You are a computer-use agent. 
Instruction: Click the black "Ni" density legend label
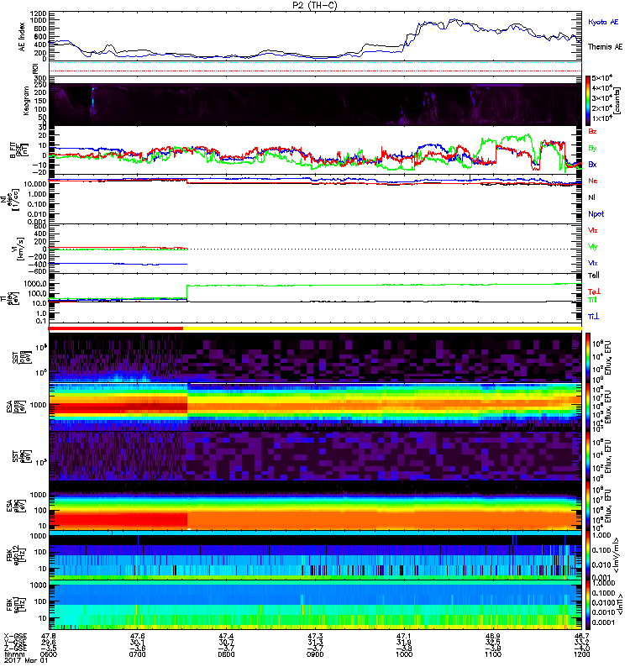click(x=592, y=197)
